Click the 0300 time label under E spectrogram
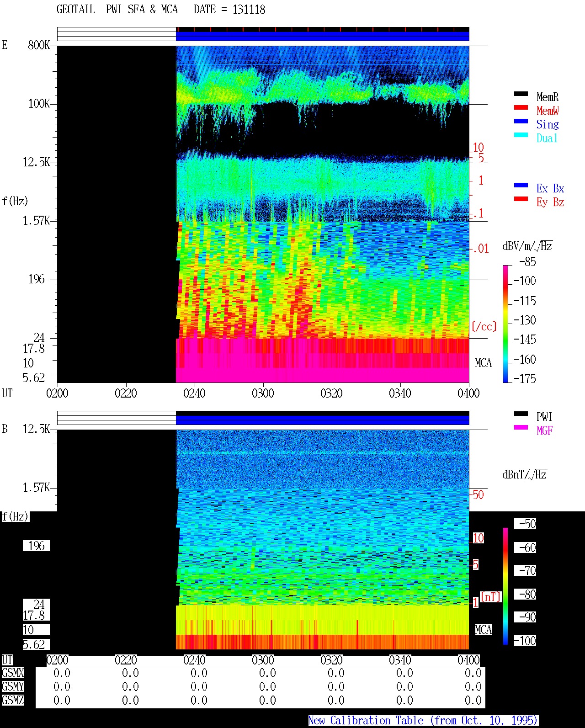The image size is (585, 728). click(x=263, y=393)
